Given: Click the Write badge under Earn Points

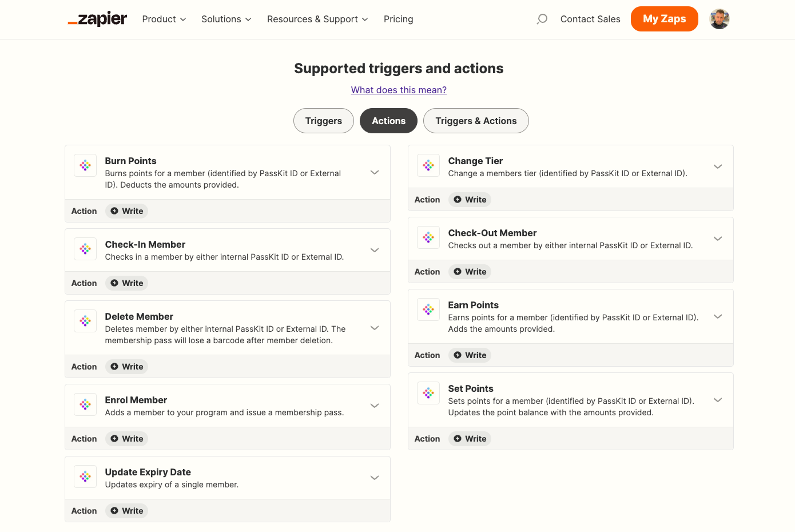Looking at the screenshot, I should click(x=470, y=355).
